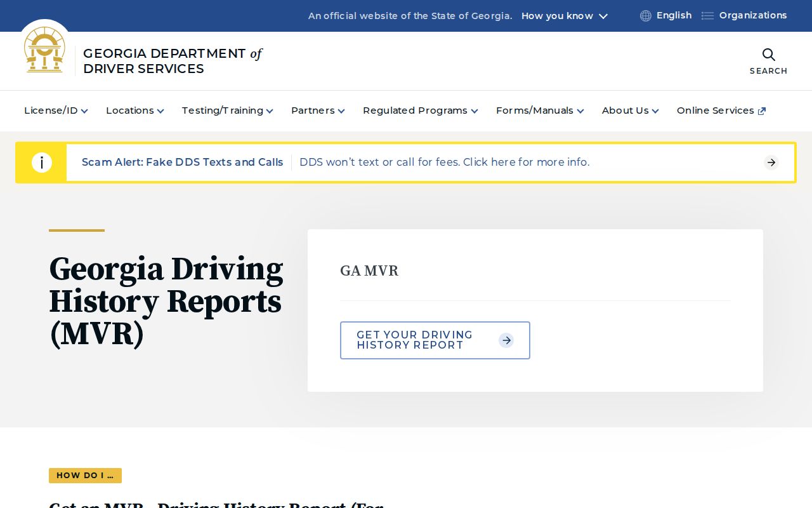
Task: Click the GA MVR card heading
Action: coord(369,271)
